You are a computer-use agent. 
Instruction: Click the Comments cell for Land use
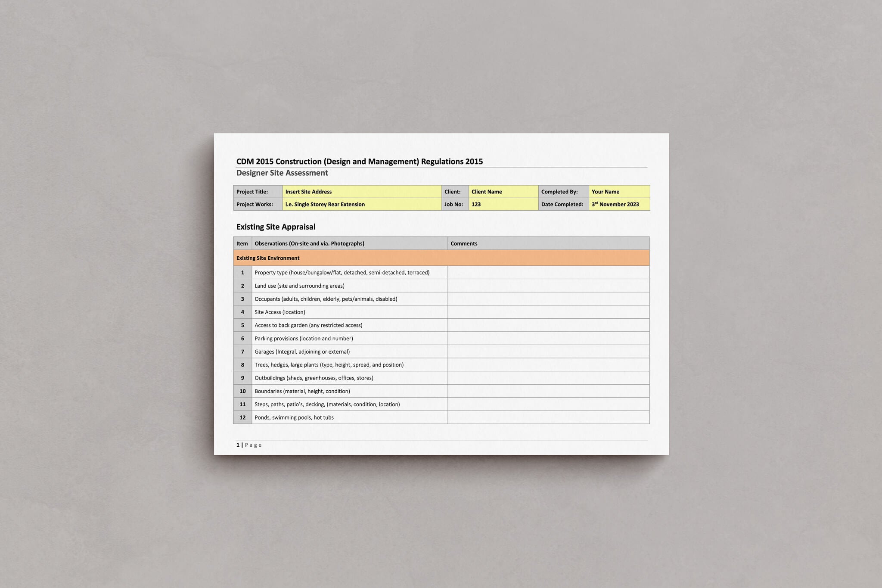[x=548, y=286]
